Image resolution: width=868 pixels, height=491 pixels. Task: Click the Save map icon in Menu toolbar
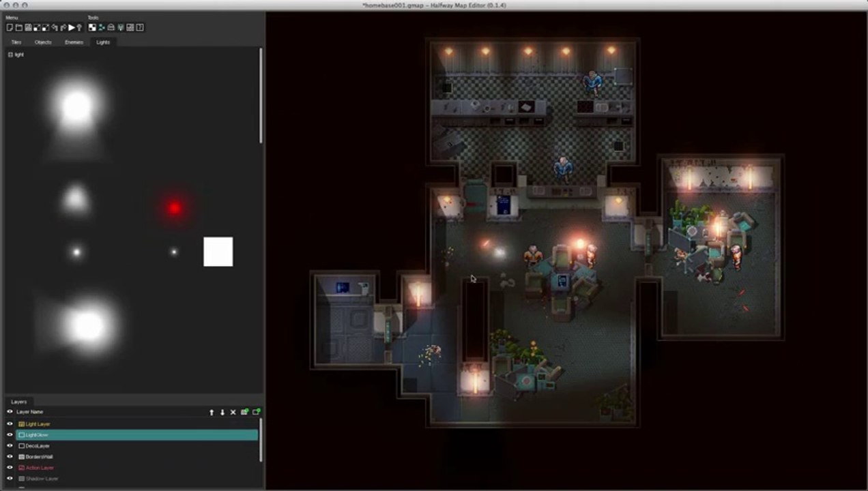coord(28,27)
